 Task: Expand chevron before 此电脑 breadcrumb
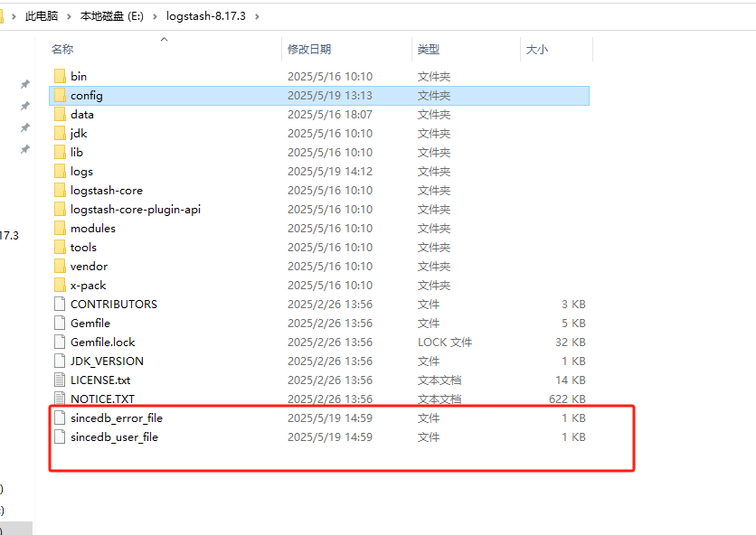[14, 17]
